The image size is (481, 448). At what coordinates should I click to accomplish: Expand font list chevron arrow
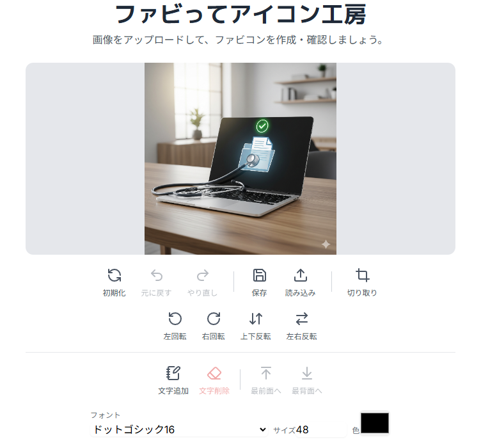click(263, 429)
